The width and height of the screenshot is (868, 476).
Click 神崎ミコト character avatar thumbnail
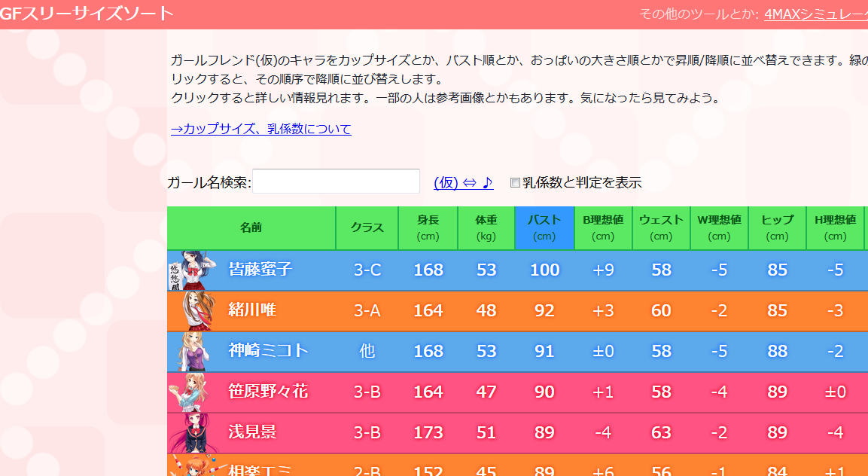pyautogui.click(x=193, y=351)
